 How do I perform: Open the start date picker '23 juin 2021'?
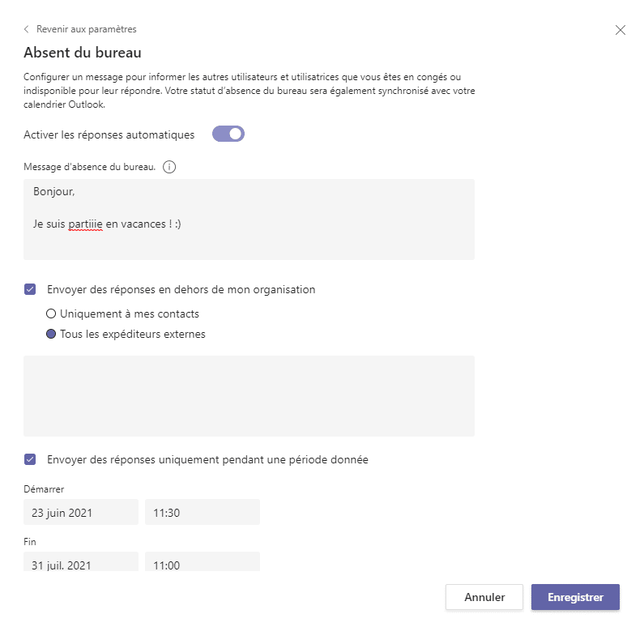(x=81, y=512)
